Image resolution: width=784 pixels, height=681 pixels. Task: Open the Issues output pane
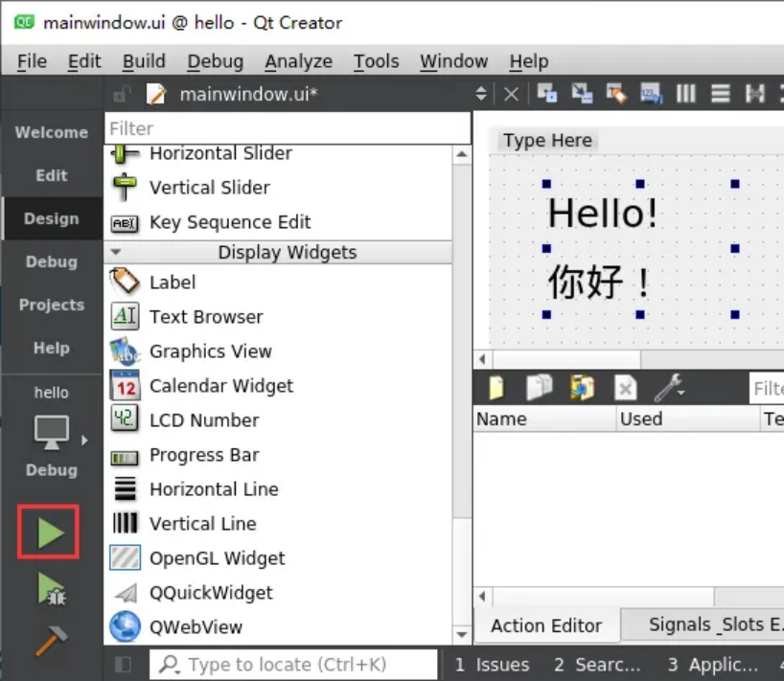(x=492, y=665)
